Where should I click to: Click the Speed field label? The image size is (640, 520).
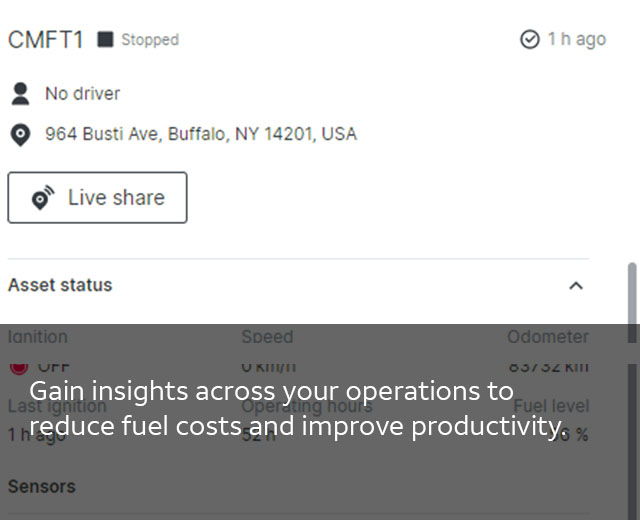pyautogui.click(x=267, y=337)
